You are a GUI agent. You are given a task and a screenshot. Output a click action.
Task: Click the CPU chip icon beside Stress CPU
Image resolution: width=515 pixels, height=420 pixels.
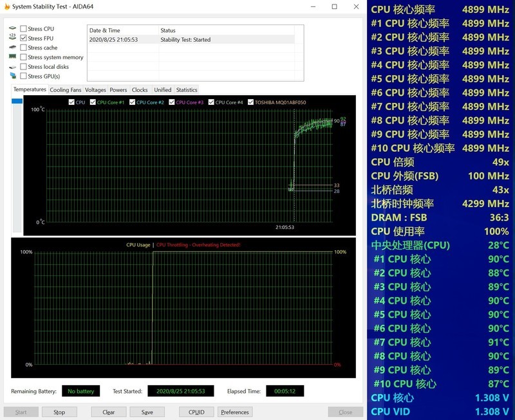13,29
